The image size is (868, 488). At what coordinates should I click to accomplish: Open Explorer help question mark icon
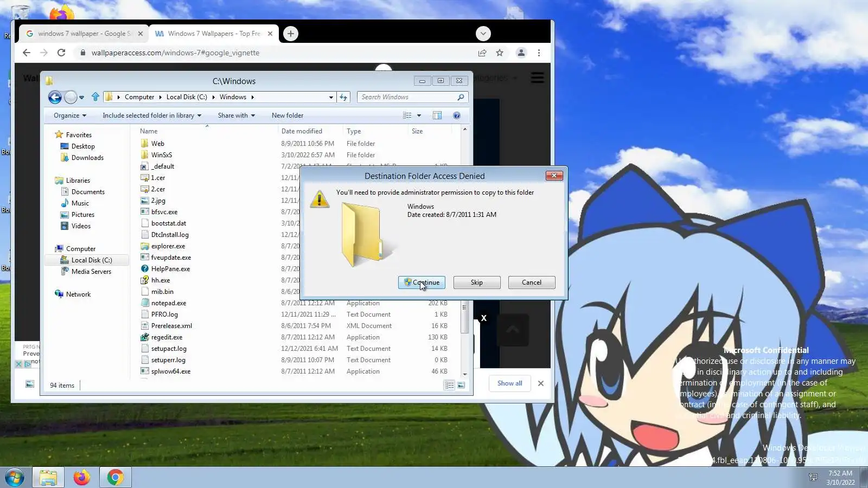coord(457,115)
